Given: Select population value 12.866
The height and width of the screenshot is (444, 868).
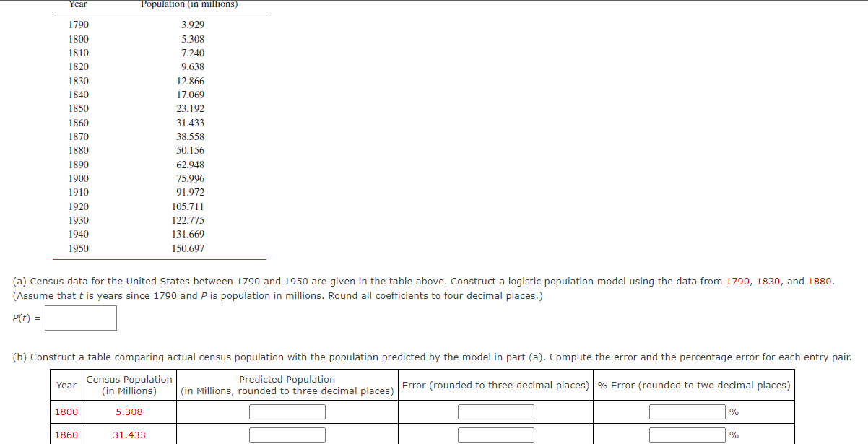Looking at the screenshot, I should [191, 81].
